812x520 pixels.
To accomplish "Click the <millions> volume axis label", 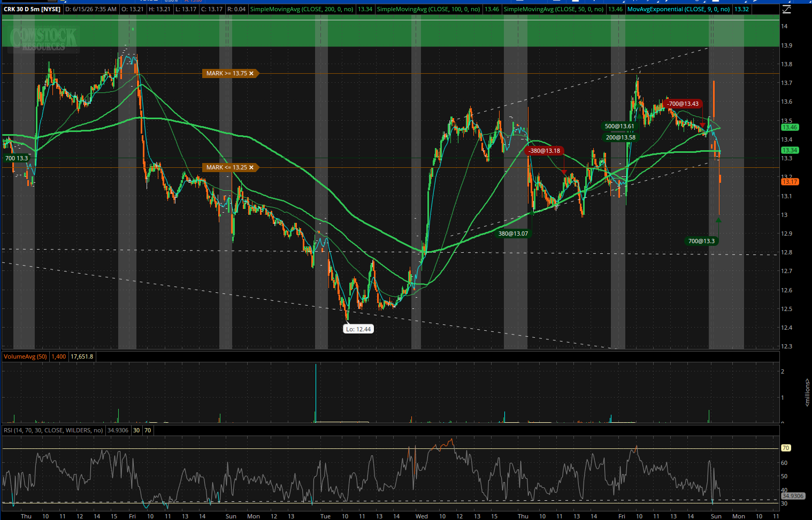I will tap(807, 392).
